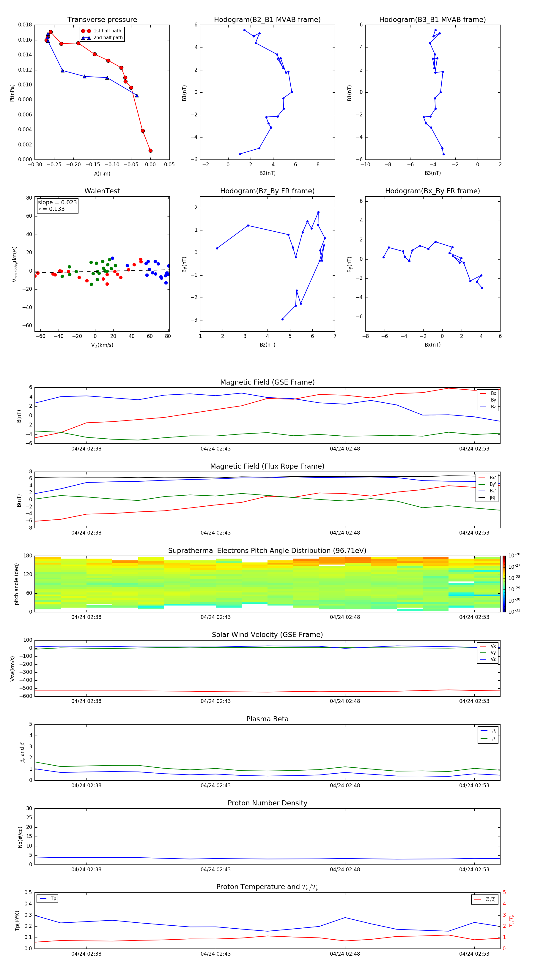Viewport: 535px width, 980px height.
Task: Click the Plasma Beta legend box
Action: point(488,735)
